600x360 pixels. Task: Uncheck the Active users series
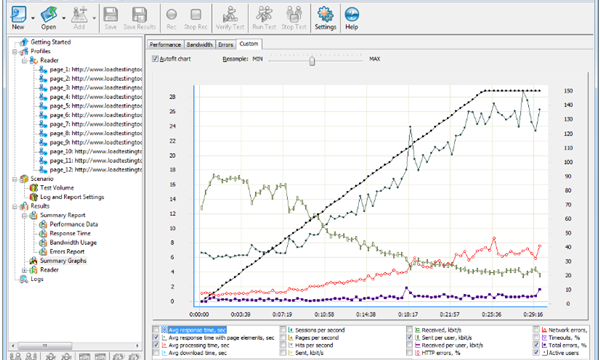536,353
